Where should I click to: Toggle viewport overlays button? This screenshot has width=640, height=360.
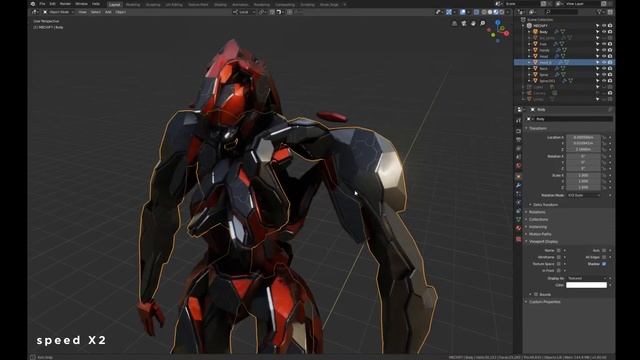[x=463, y=12]
